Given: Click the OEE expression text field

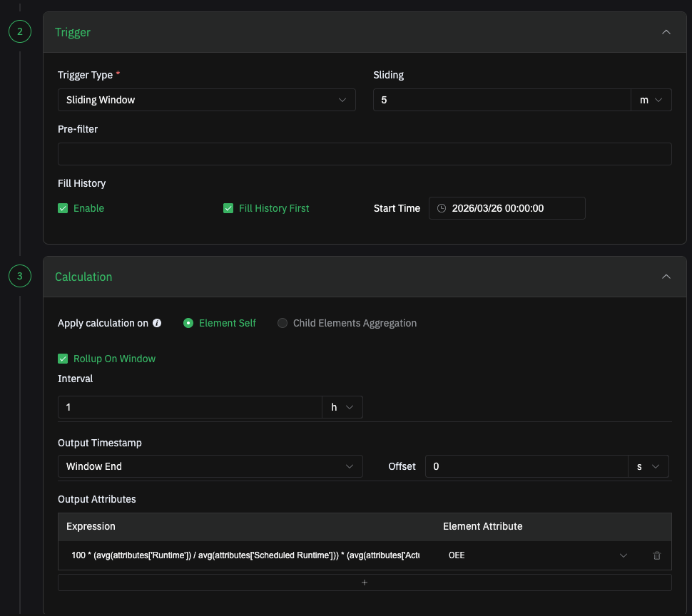Looking at the screenshot, I should coord(245,555).
